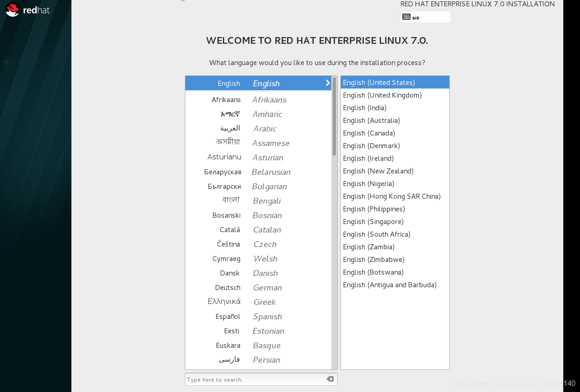Choose Asturian language
This screenshot has width=580, height=392.
[258, 158]
